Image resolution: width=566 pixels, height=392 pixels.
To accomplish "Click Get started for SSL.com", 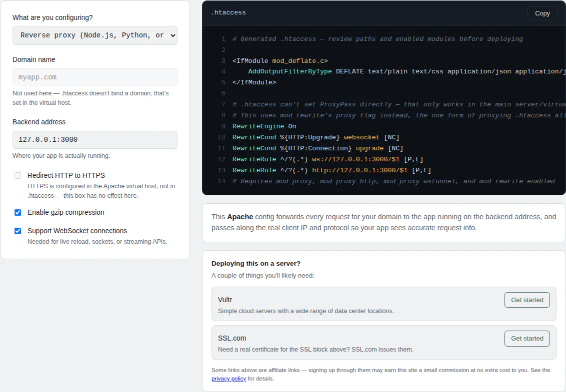I will pos(527,339).
